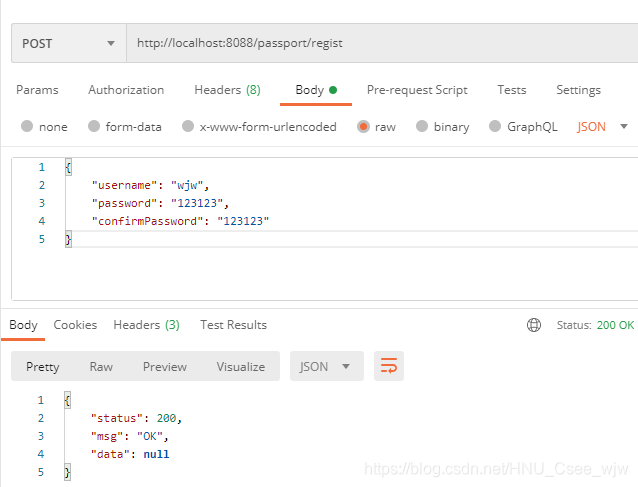Viewport: 638px width, 487px height.
Task: Open the POST method dropdown
Action: [x=68, y=43]
